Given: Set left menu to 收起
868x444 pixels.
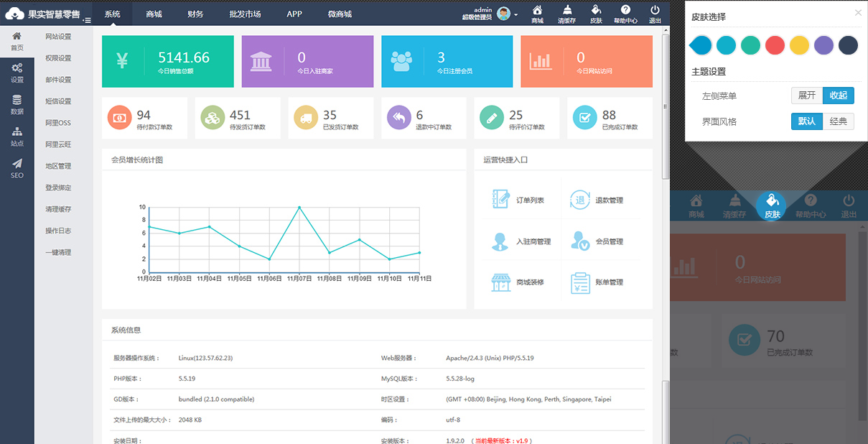Looking at the screenshot, I should point(838,96).
